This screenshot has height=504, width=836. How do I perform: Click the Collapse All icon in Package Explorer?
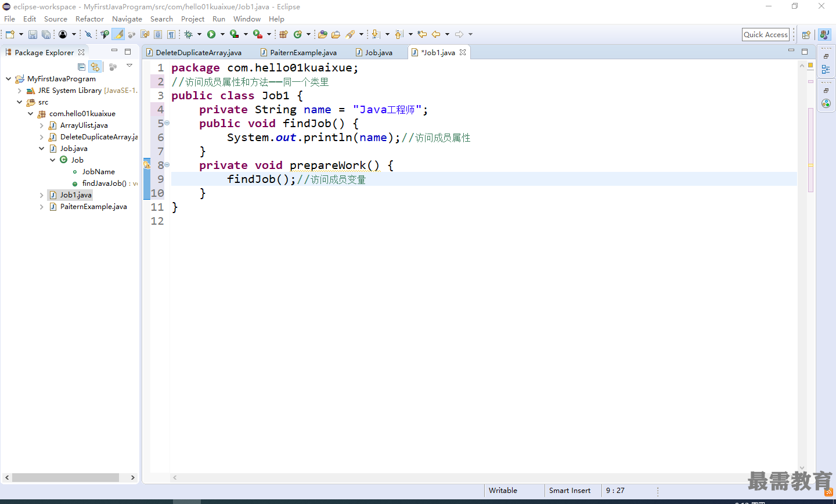tap(81, 67)
